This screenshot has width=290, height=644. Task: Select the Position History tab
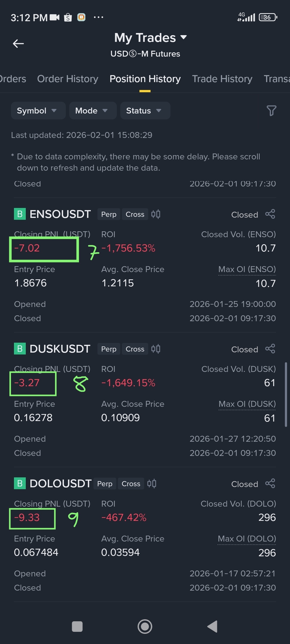tap(145, 79)
